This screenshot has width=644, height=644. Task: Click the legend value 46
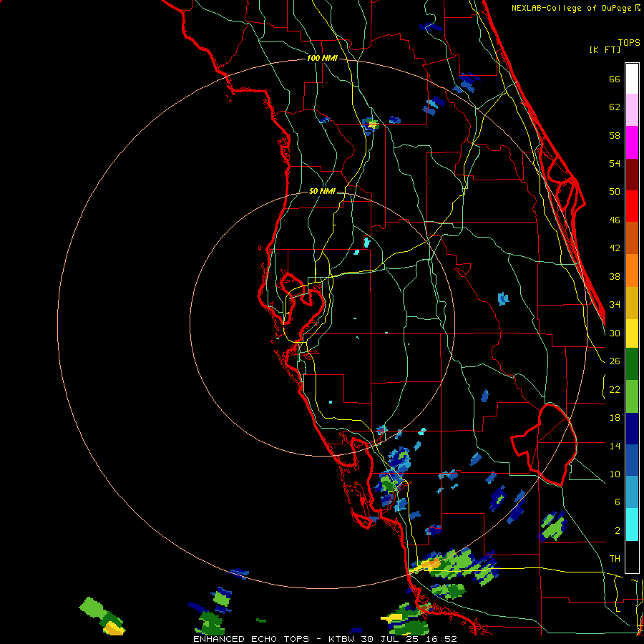point(615,220)
